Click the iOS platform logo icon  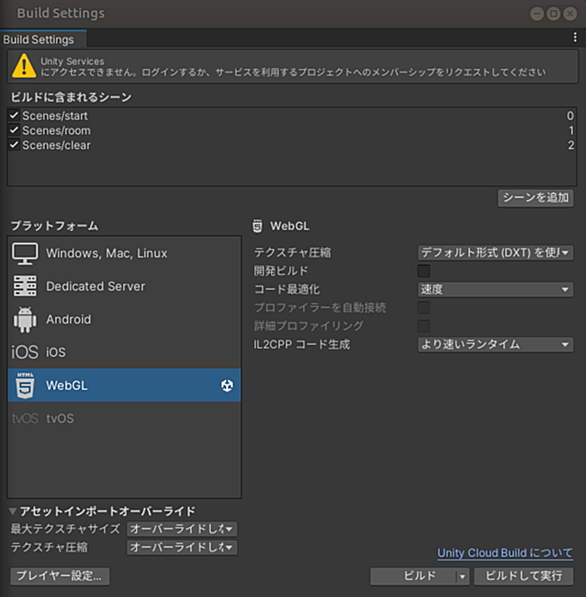coord(25,352)
